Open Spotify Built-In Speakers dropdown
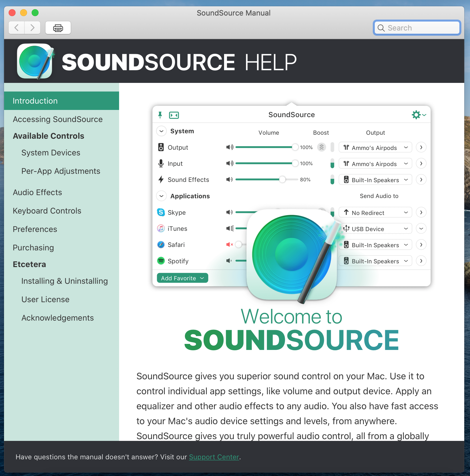Screen dimensions: 470x476 click(375, 261)
